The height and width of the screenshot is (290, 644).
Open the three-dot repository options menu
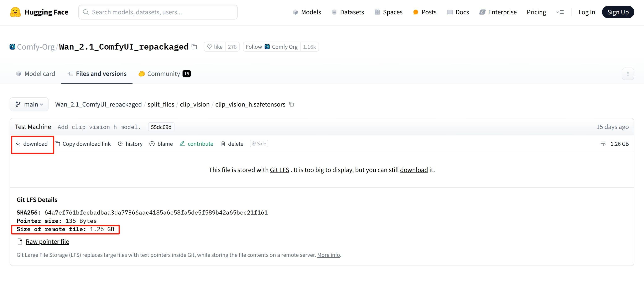click(x=628, y=74)
